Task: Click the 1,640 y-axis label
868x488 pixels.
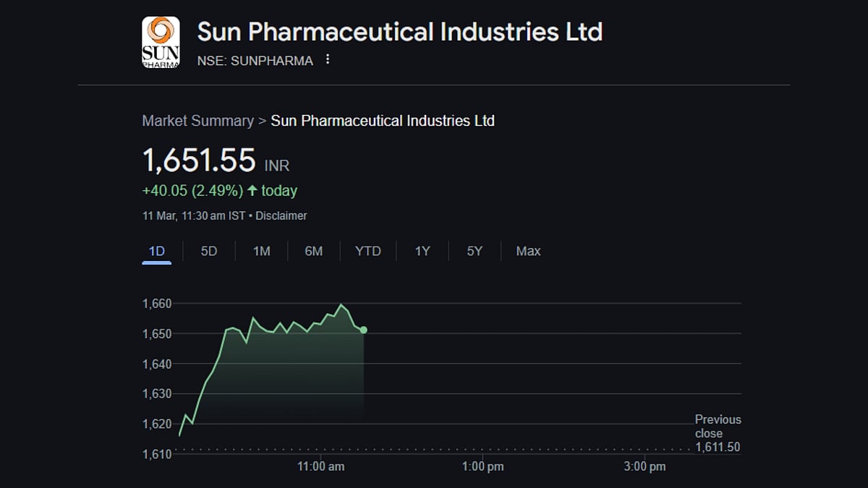Action: (157, 364)
